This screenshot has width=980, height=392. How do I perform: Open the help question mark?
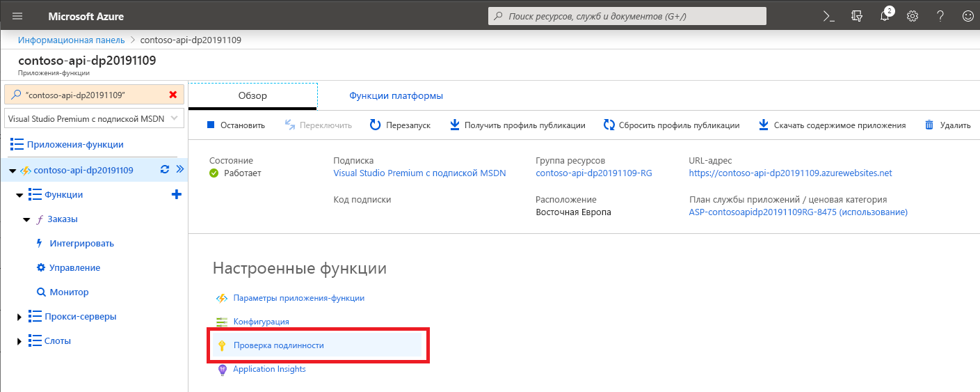[940, 16]
